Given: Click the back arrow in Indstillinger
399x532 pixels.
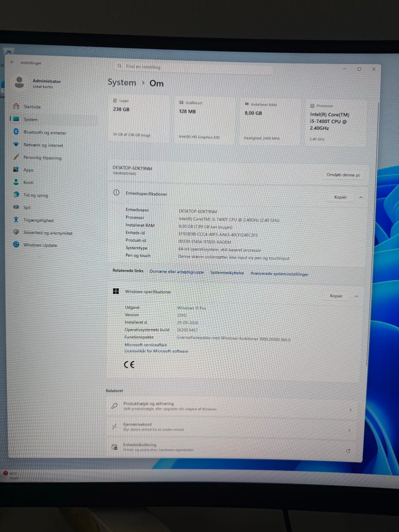Looking at the screenshot, I should tap(12, 62).
